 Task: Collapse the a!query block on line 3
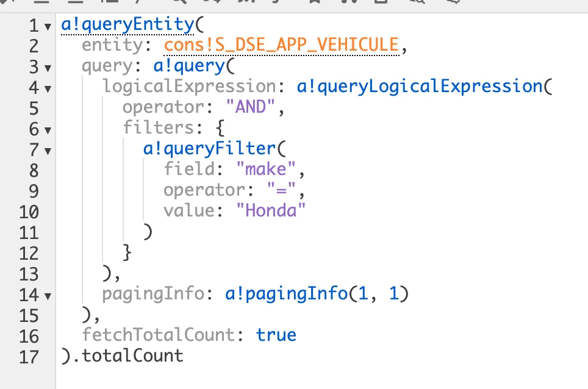coord(48,68)
